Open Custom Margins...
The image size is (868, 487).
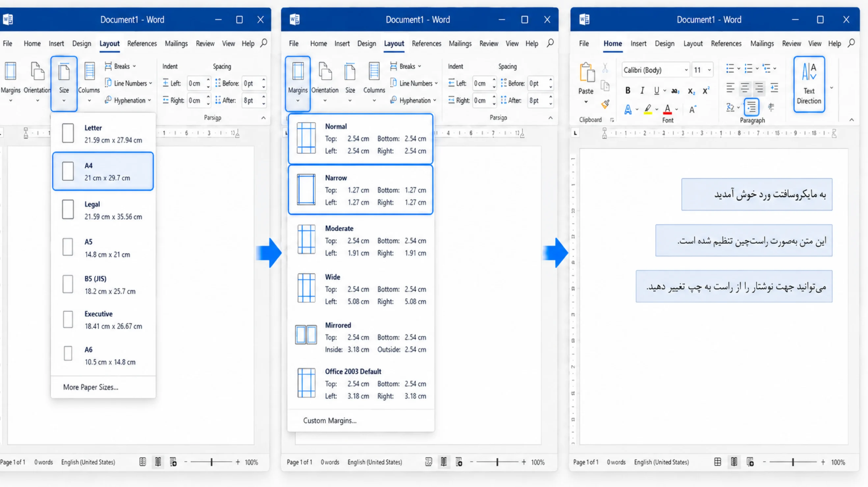click(330, 421)
